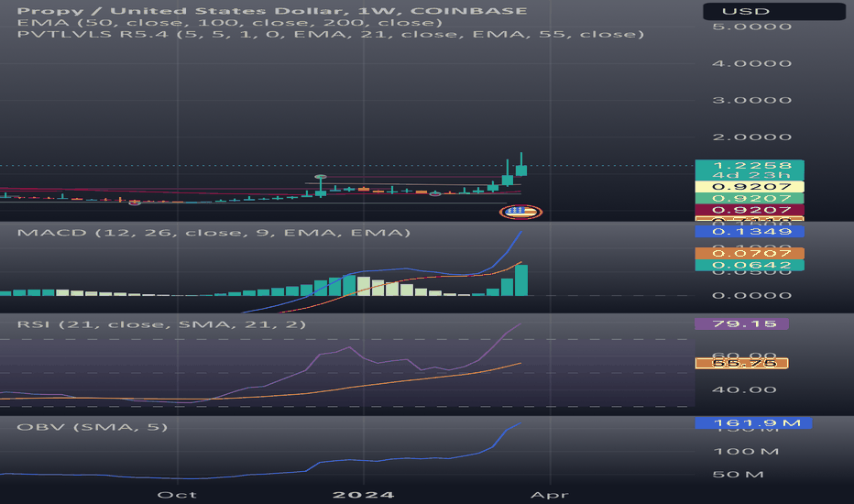
Task: Click the 50 M OBV scale label
Action: click(x=738, y=475)
